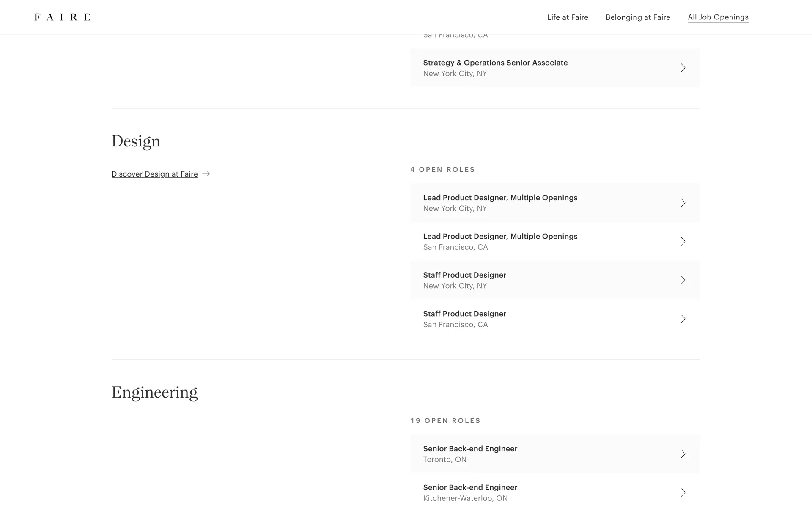Open Senior Back-end Engineer title, Toronto
812x508 pixels.
(470, 449)
